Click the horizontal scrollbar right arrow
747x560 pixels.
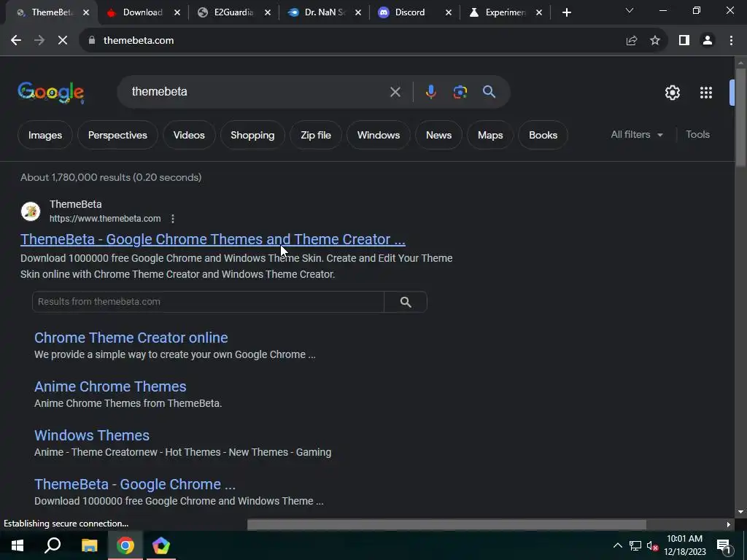(728, 524)
